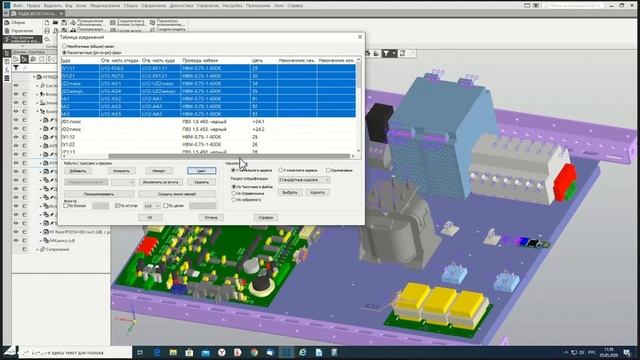Select the 'Из текстового файла' radio
This screenshot has height=360, width=640.
[233, 187]
